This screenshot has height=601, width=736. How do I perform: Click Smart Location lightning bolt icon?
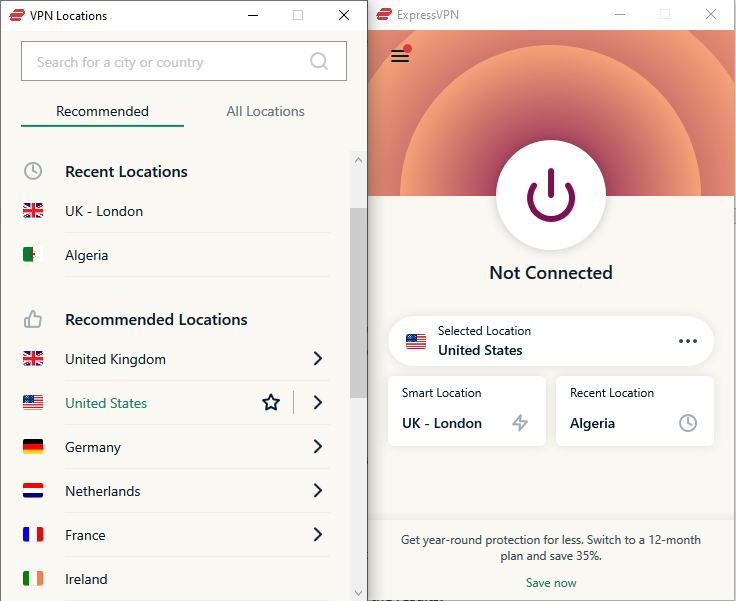(520, 423)
